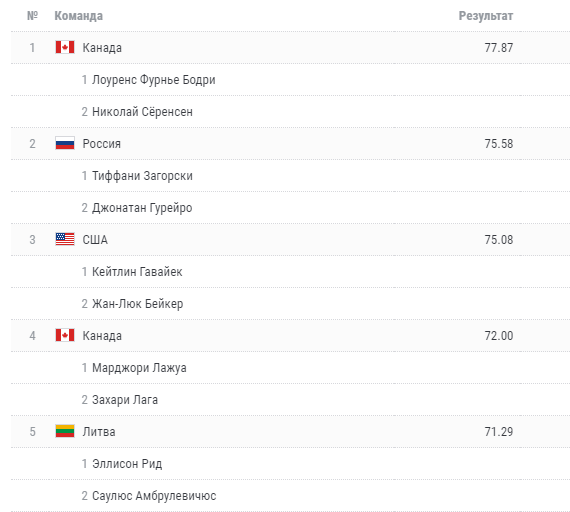Select team Россия name
The image size is (570, 512).
click(x=101, y=144)
